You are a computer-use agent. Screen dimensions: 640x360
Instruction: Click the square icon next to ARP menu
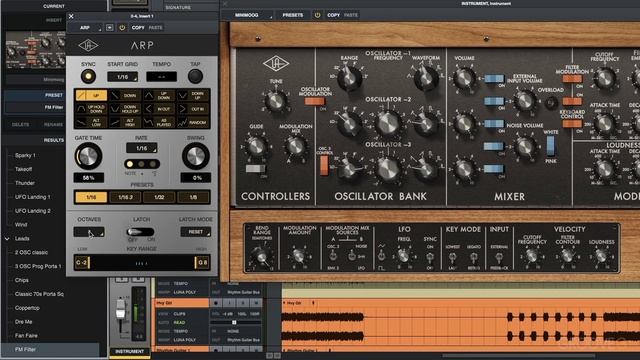(x=109, y=27)
